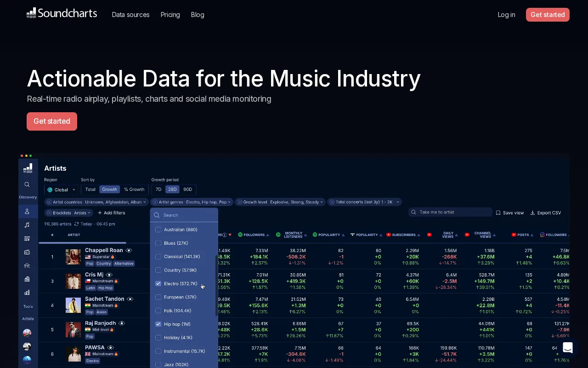Select the Growth sort option
The height and width of the screenshot is (368, 588).
109,190
